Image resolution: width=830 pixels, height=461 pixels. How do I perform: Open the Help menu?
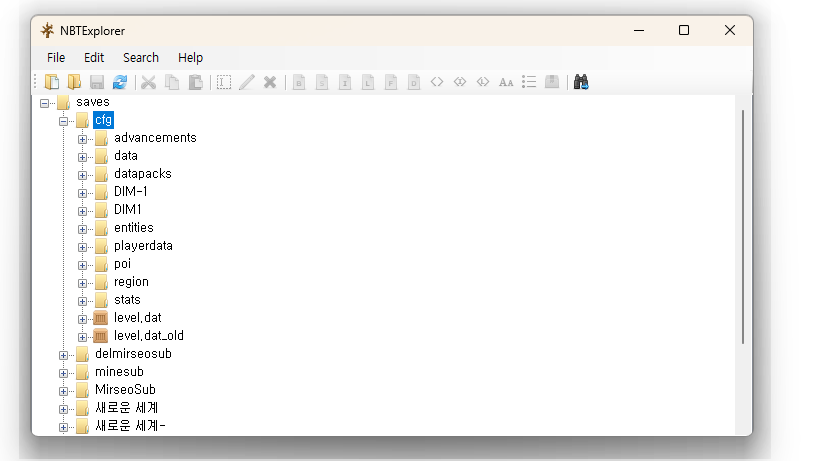click(x=191, y=58)
